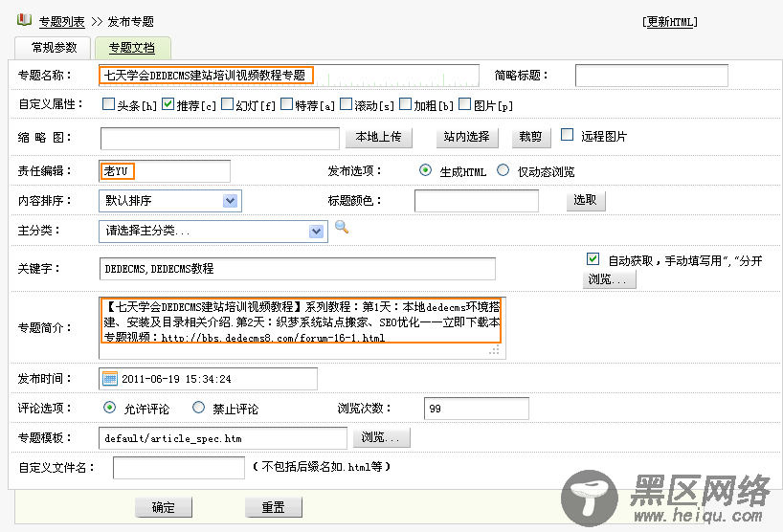The image size is (783, 532).
Task: Focus the 专题模板 field default/article_spec.htm
Action: [223, 438]
